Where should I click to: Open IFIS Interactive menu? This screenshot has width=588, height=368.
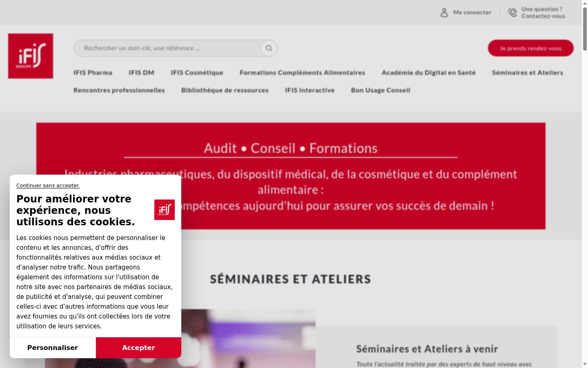click(x=310, y=90)
